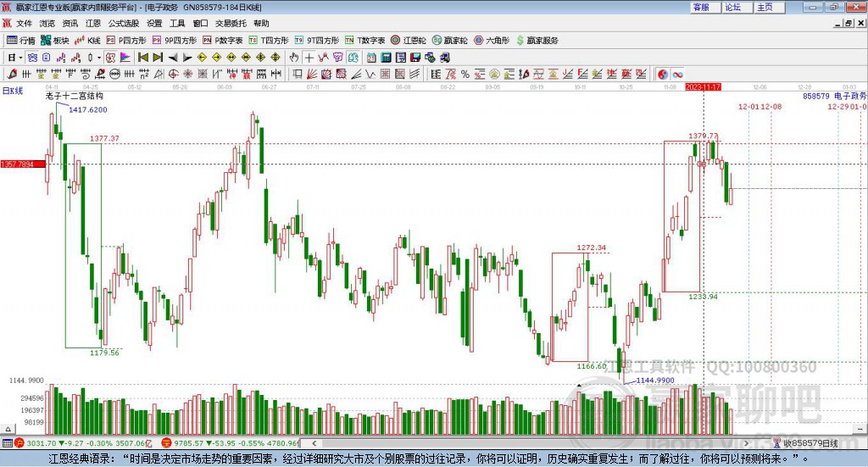Click the 主页 homepage button

[770, 7]
